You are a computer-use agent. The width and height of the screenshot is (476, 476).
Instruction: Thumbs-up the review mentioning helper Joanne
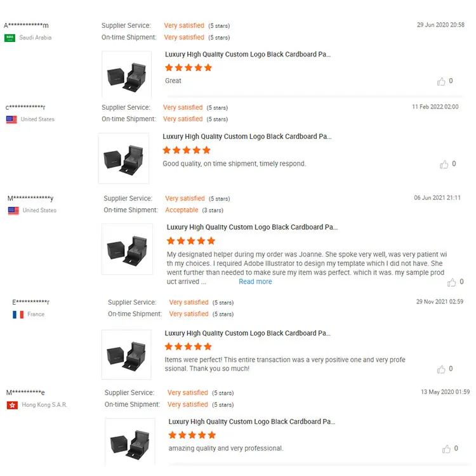tap(451, 282)
